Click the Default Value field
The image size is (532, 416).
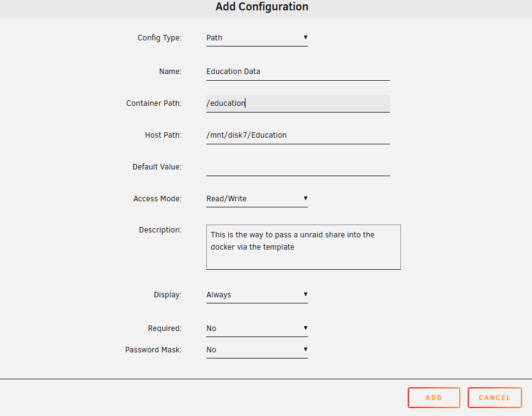(298, 167)
